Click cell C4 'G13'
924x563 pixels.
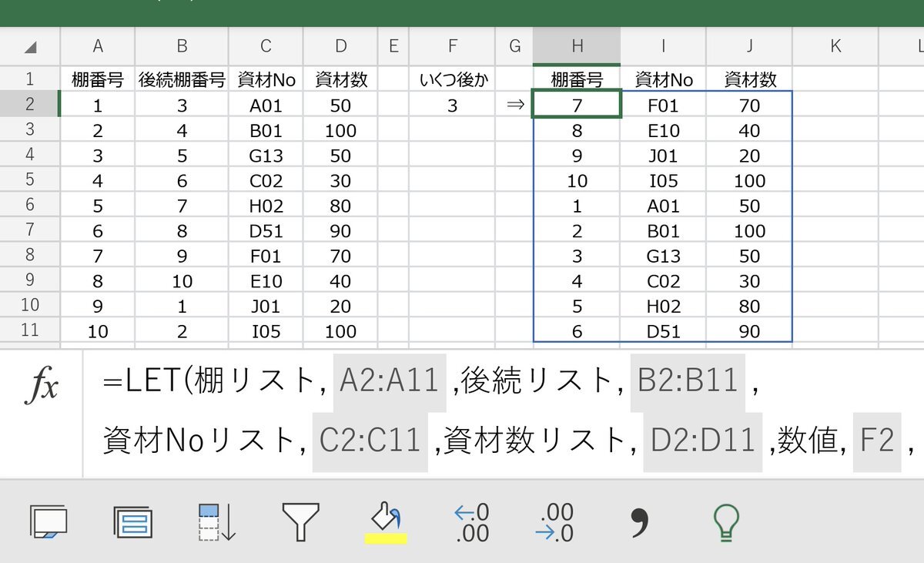[x=266, y=154]
